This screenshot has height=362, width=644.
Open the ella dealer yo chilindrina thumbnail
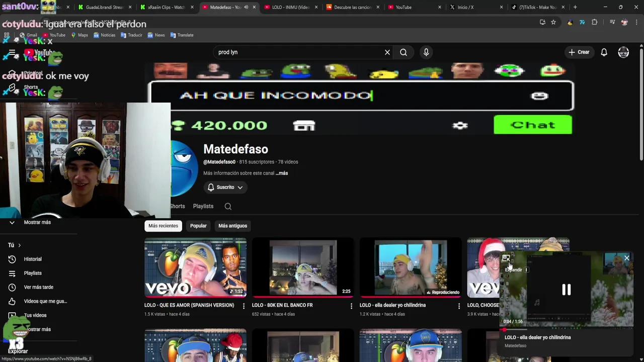[411, 267]
